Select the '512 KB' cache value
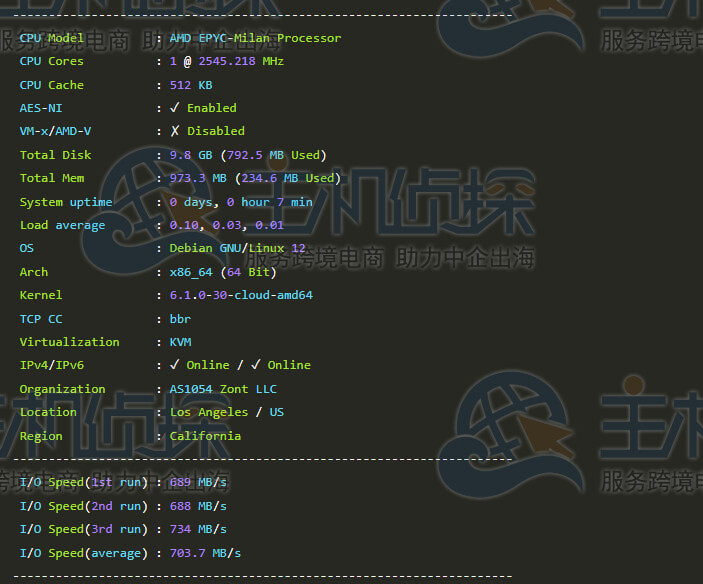This screenshot has width=703, height=584. click(191, 85)
